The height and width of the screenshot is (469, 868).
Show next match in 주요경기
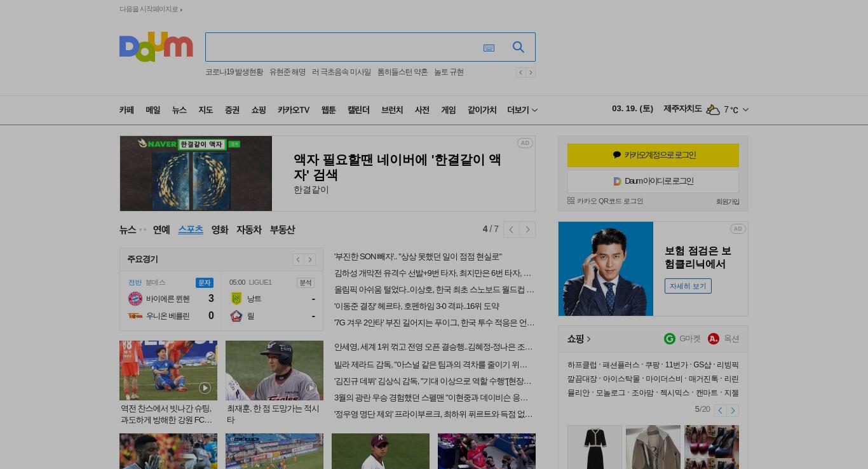(x=310, y=259)
